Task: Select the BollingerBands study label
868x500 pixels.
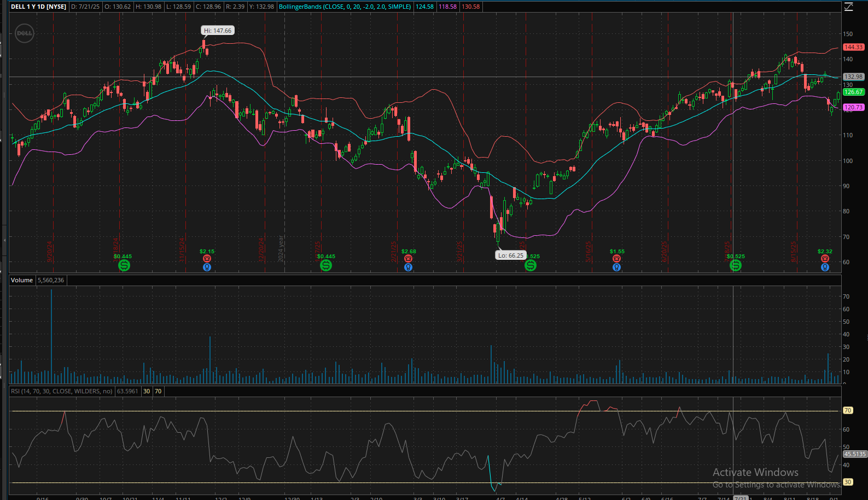Action: (x=345, y=7)
